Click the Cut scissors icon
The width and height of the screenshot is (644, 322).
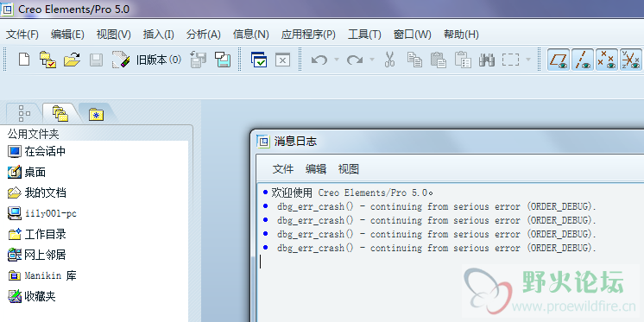coord(389,60)
